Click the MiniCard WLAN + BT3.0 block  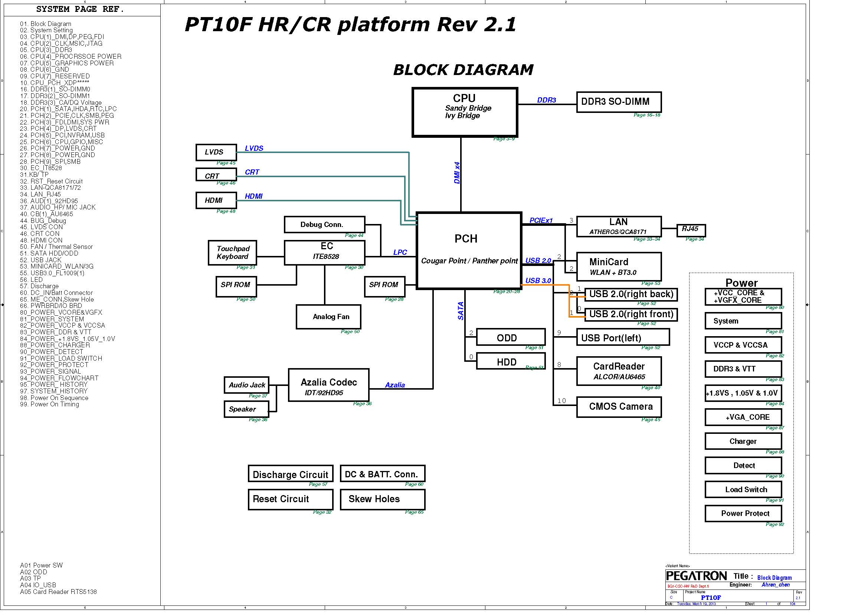619,266
